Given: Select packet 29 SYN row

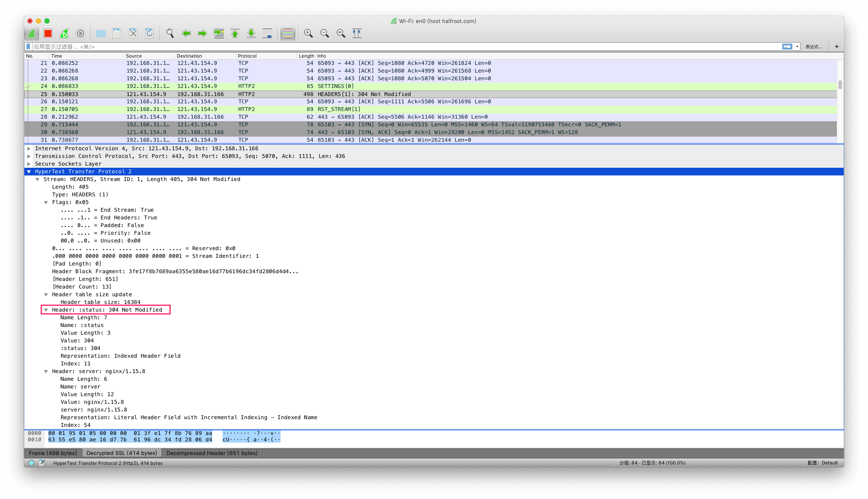Looking at the screenshot, I should pyautogui.click(x=431, y=125).
